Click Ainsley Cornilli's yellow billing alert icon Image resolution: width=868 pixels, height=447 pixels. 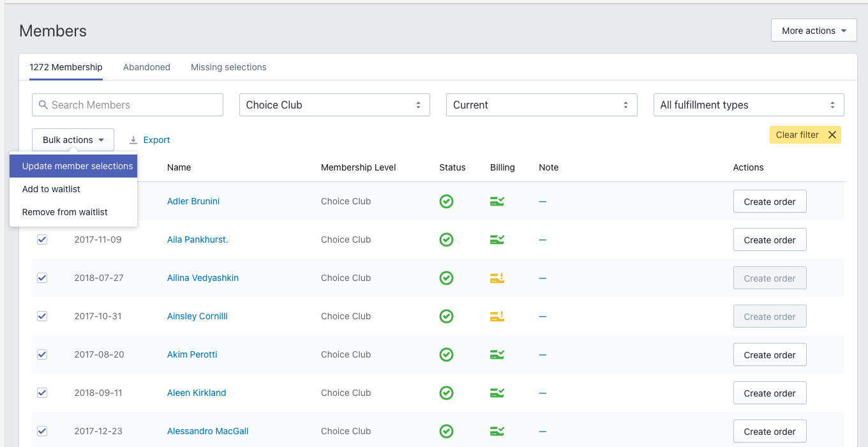[497, 316]
